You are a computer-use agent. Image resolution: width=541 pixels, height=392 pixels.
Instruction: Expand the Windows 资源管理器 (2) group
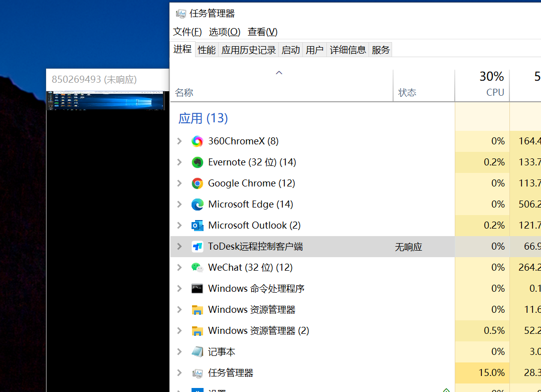(179, 330)
